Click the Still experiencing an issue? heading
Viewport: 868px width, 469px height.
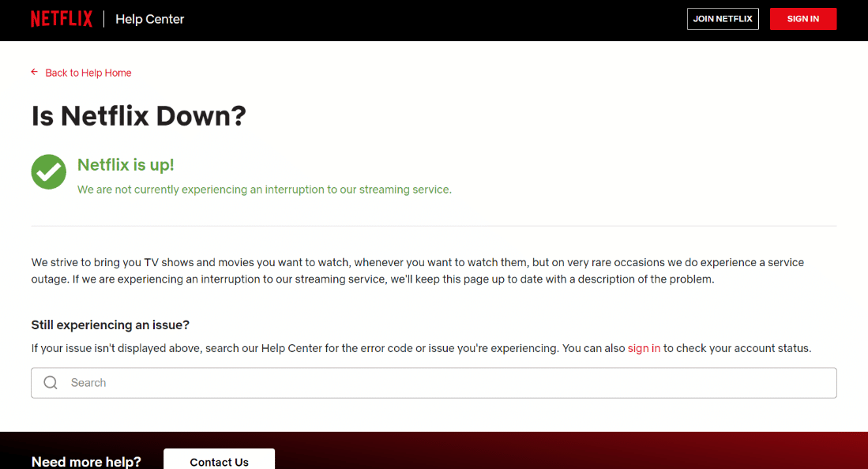click(x=110, y=325)
